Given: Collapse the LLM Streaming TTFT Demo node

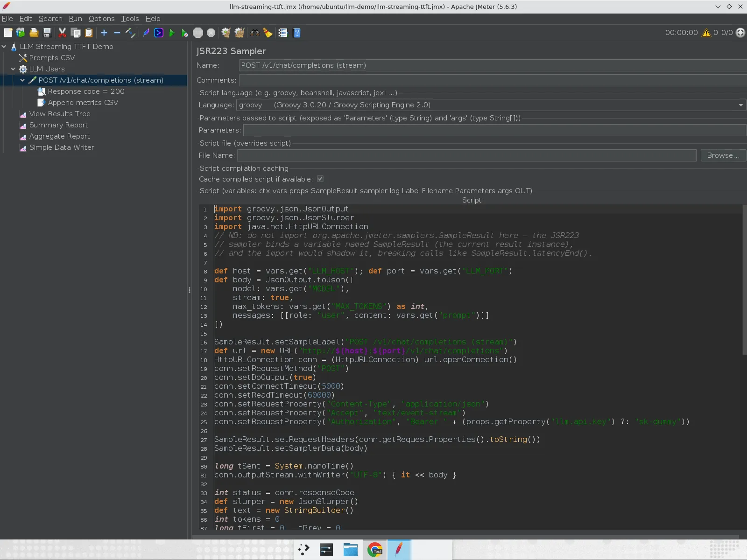Looking at the screenshot, I should point(4,46).
